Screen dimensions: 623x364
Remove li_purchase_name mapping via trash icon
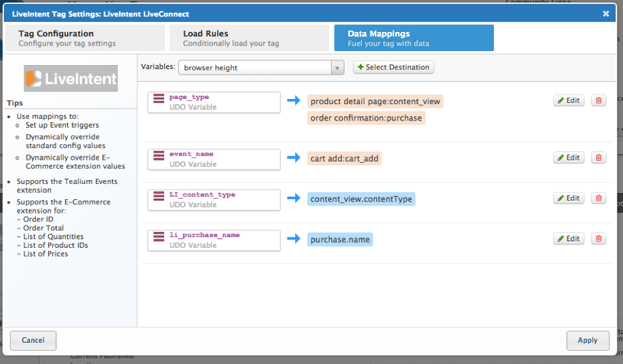coord(598,239)
